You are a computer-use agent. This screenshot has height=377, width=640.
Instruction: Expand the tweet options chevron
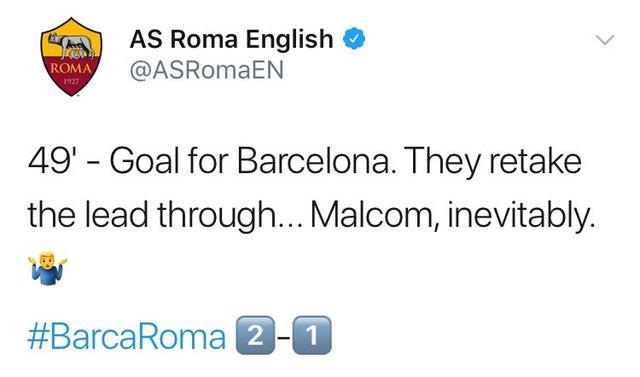pyautogui.click(x=604, y=40)
